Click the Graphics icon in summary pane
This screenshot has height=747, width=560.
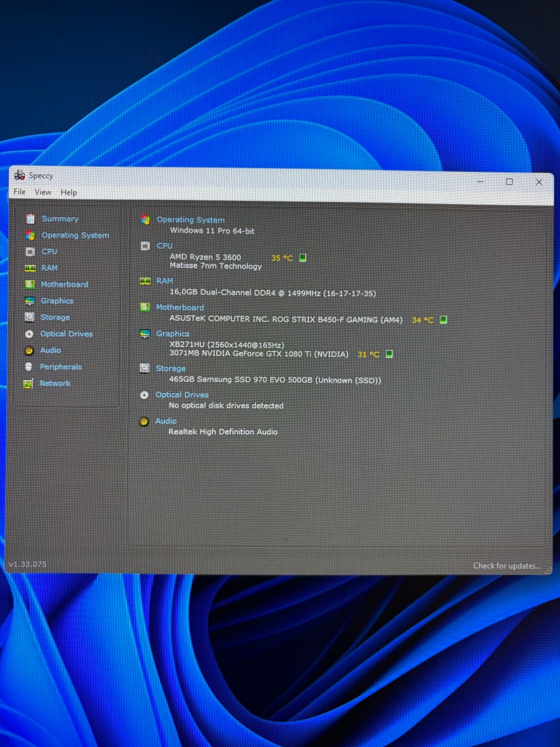[x=145, y=333]
